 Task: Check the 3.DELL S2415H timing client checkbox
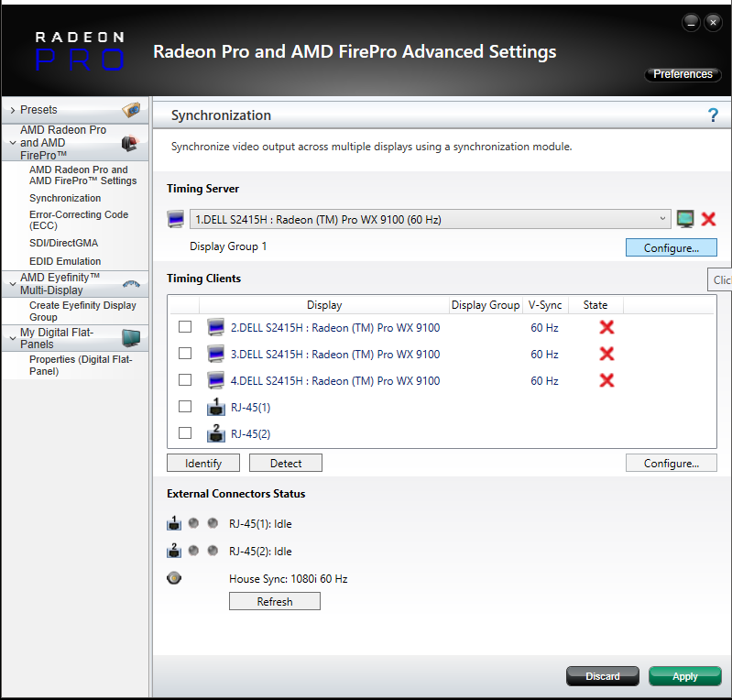(x=185, y=353)
